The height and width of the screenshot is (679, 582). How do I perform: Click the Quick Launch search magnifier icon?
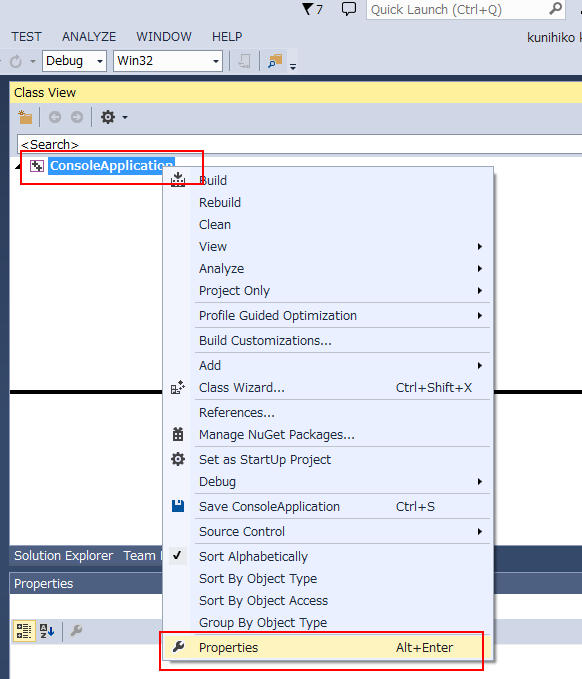pyautogui.click(x=556, y=9)
